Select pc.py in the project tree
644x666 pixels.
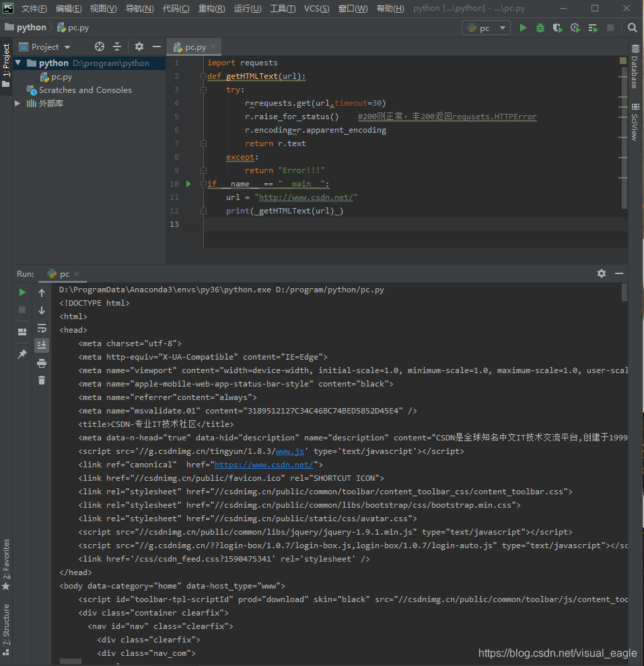pyautogui.click(x=57, y=77)
